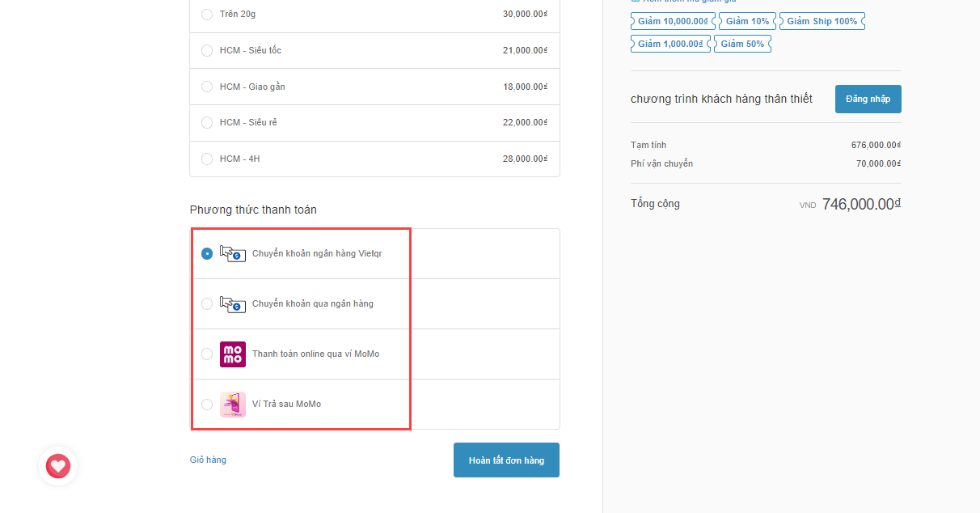Screen dimensions: 980x513
Task: Select HCM - 4H shipping radio
Action: 207,159
